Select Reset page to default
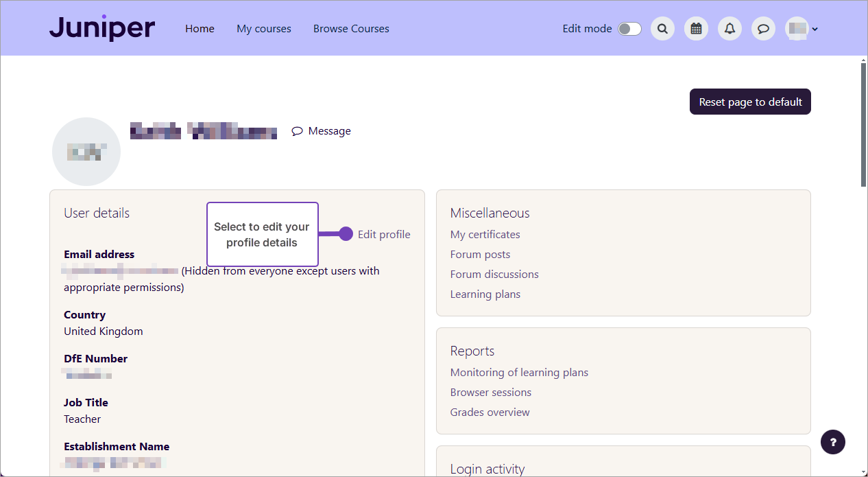 (750, 101)
